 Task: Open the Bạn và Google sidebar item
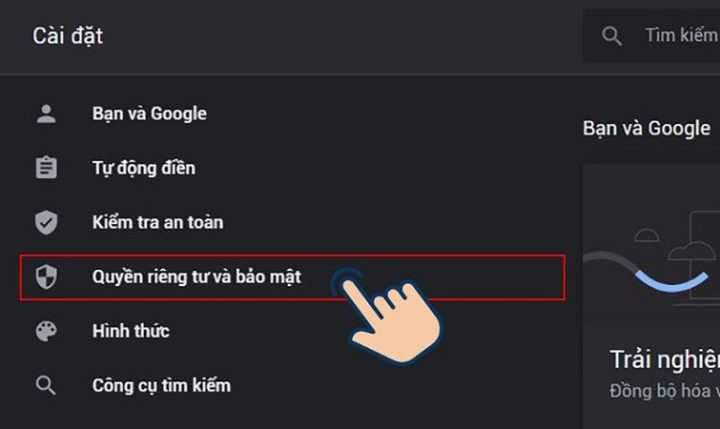pos(149,114)
